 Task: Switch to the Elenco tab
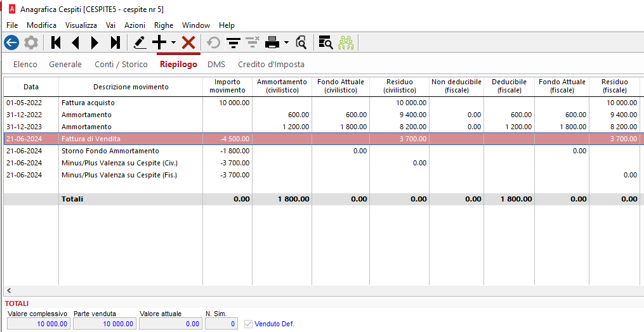tap(25, 65)
